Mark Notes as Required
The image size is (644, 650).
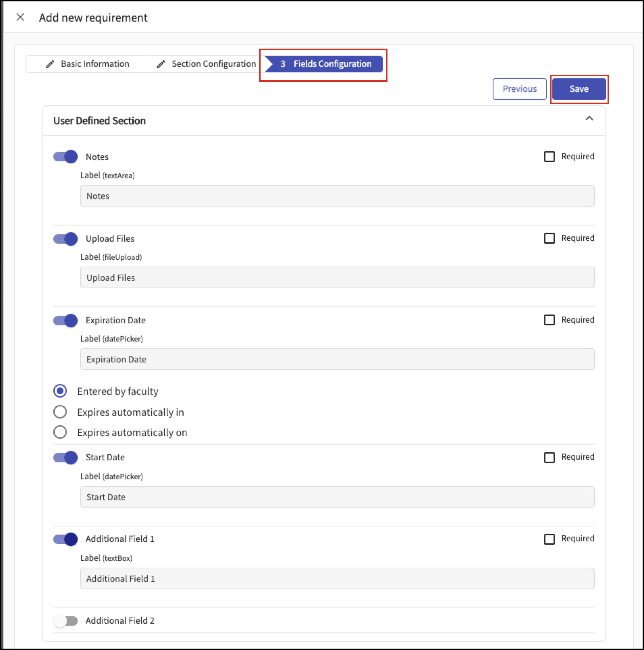(549, 157)
